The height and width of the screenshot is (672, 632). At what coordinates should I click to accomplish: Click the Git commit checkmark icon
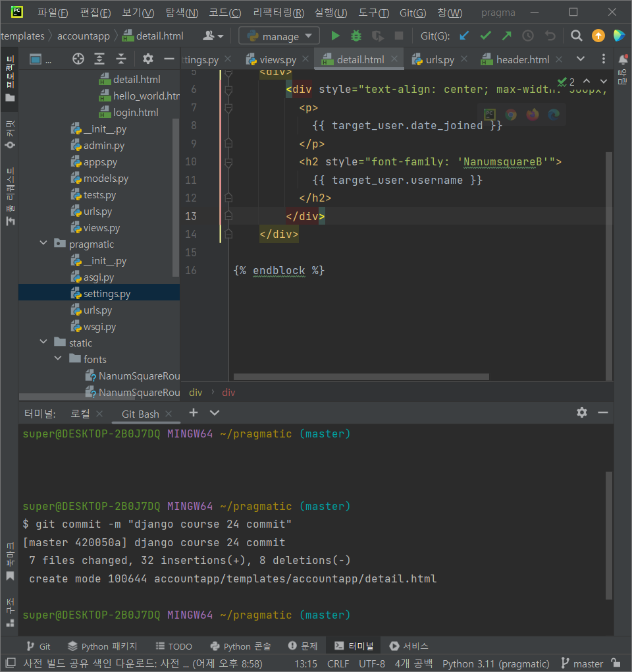point(485,36)
